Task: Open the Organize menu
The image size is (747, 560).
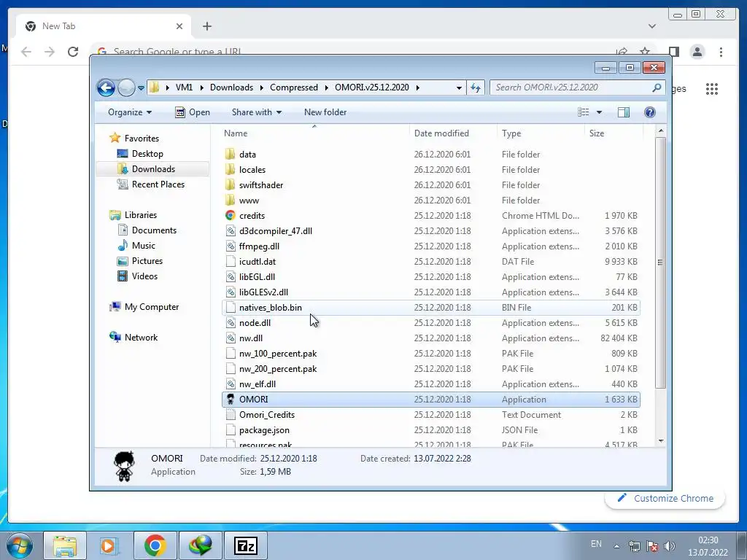Action: pyautogui.click(x=130, y=112)
